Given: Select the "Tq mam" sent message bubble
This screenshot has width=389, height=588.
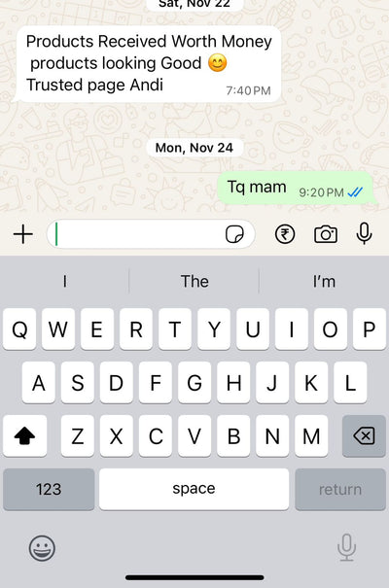Looking at the screenshot, I should tap(296, 188).
